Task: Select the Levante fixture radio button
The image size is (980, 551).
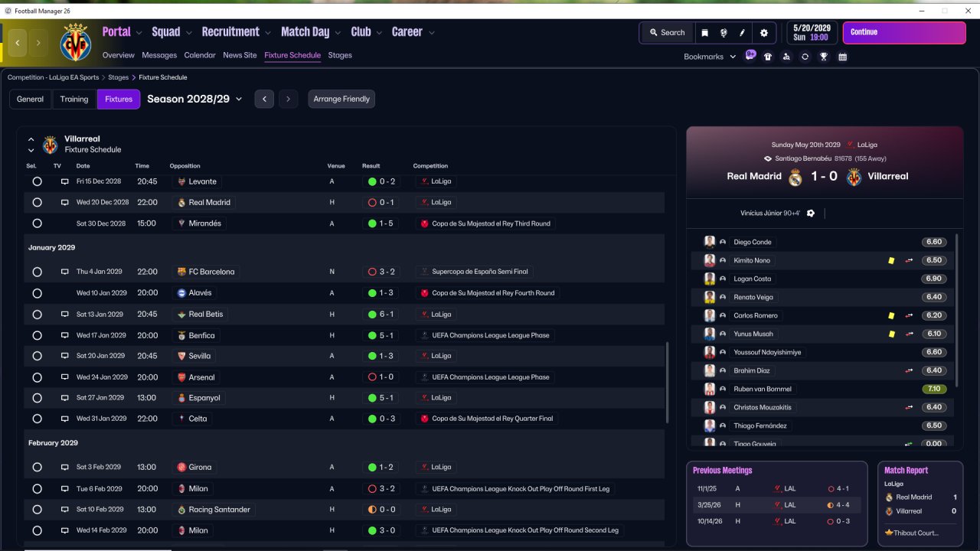Action: coord(37,181)
